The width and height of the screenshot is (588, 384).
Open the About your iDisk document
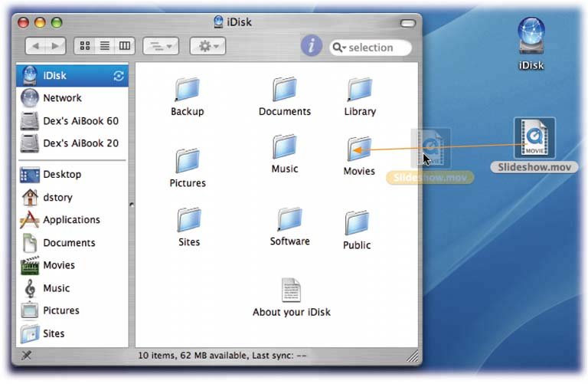click(291, 290)
